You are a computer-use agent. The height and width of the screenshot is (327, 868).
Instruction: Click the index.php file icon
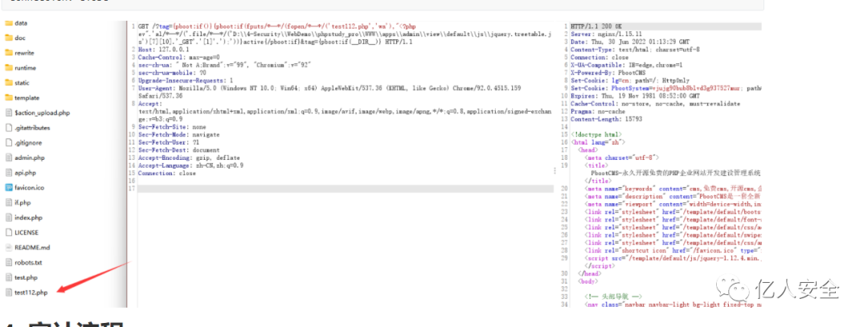pyautogui.click(x=8, y=218)
